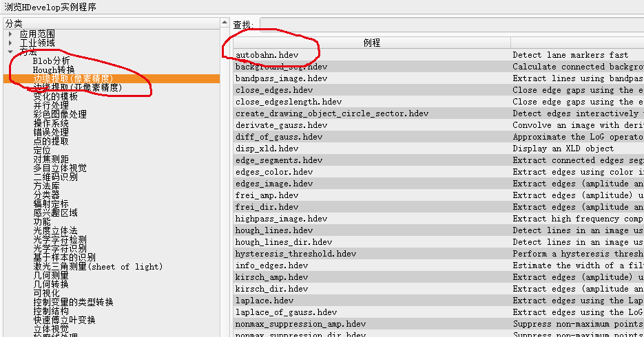Select laplace.hdev example program
This screenshot has height=337, width=644.
[264, 301]
